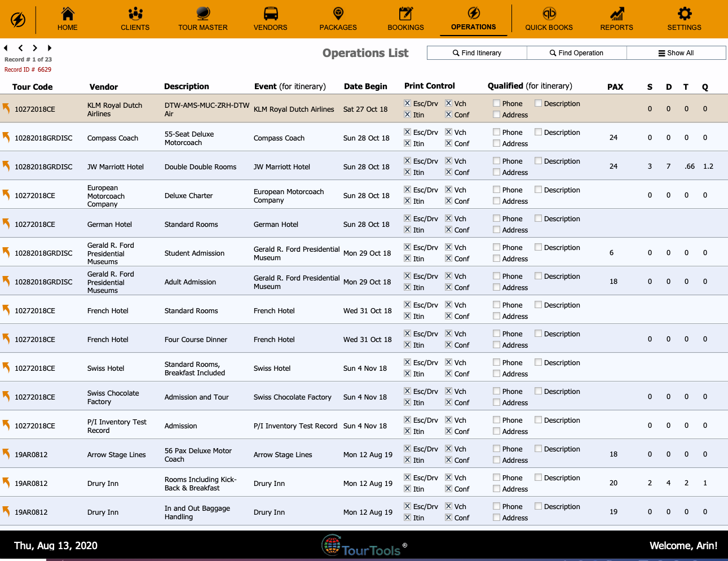Select the Deluxe Charter description
The width and height of the screenshot is (728, 561).
coord(189,196)
